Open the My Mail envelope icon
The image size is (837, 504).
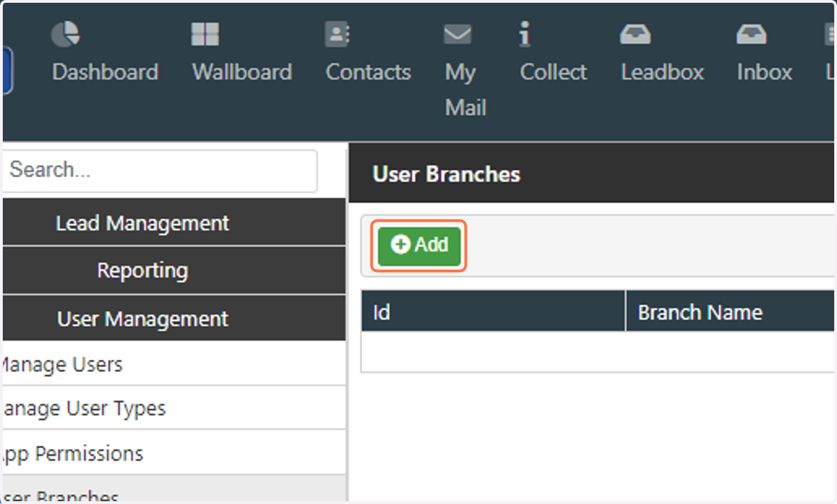458,33
